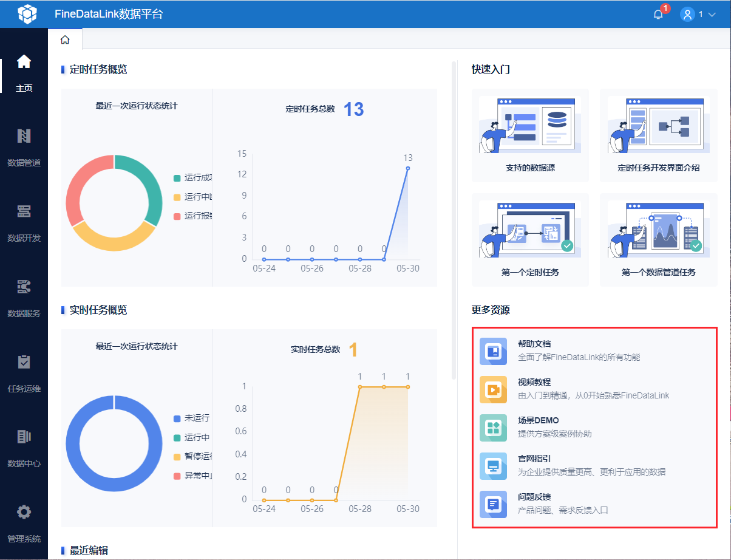This screenshot has height=560, width=731.
Task: Open the 数据服务 sidebar icon
Action: click(24, 287)
